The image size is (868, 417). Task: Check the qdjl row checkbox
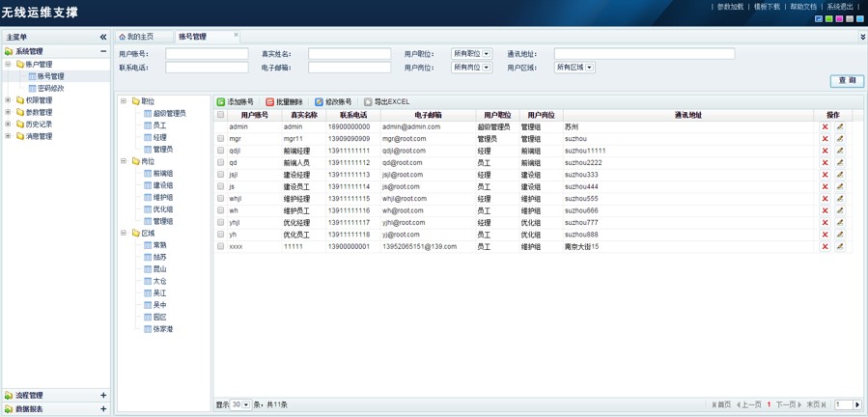coord(221,151)
